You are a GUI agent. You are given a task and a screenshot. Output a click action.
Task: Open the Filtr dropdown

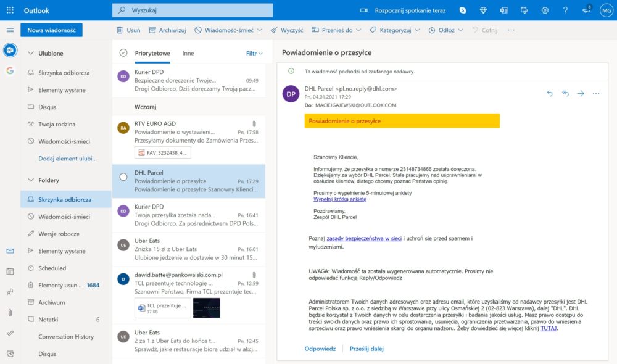pyautogui.click(x=254, y=53)
